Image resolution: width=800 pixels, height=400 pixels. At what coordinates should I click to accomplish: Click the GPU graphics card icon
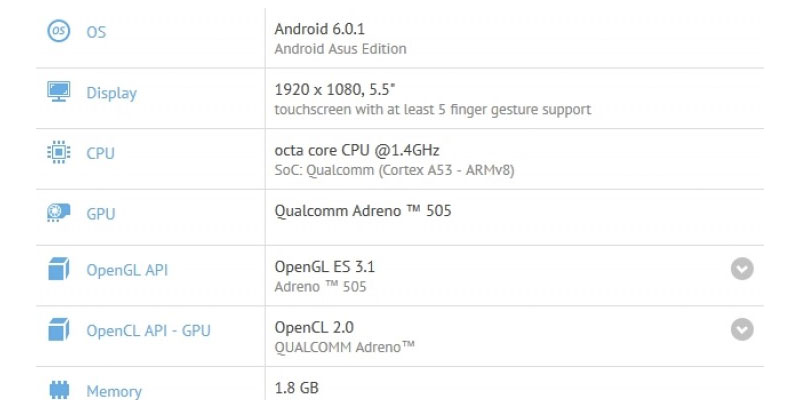pos(59,212)
